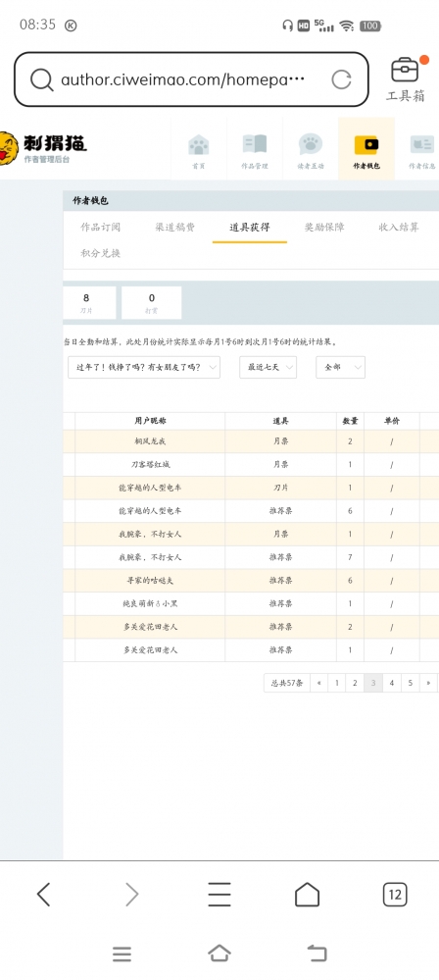Image resolution: width=439 pixels, height=980 pixels.
Task: Switch to the 收入结算 tab
Action: coord(399,227)
